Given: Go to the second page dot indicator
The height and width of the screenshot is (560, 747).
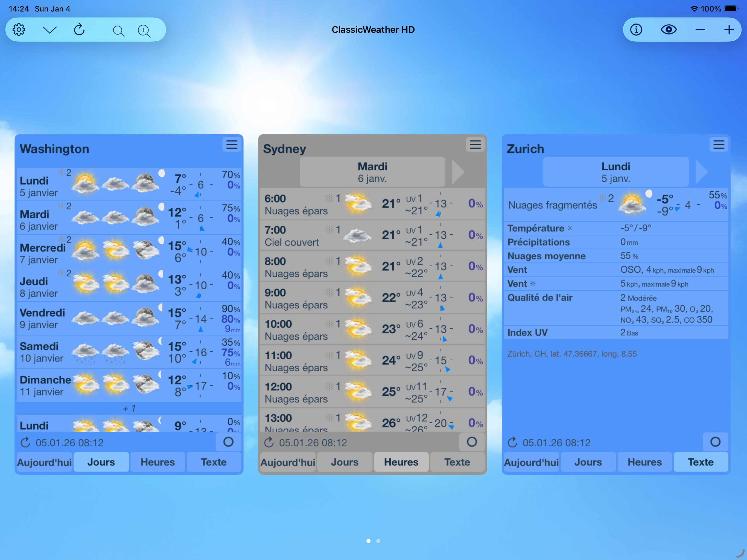Looking at the screenshot, I should [378, 541].
